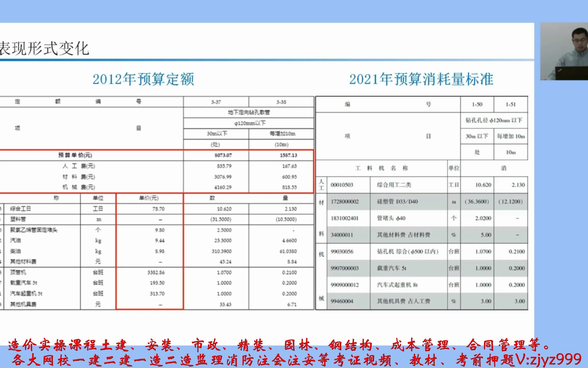Click value 6.71 in 其他机具费 row
Viewport: 588px width, 368px height.
292,304
